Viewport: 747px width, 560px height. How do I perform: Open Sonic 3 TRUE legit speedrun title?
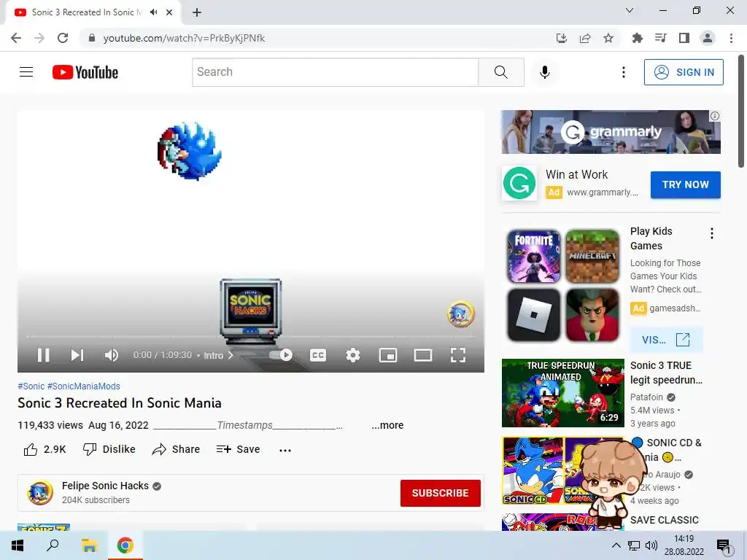[666, 373]
